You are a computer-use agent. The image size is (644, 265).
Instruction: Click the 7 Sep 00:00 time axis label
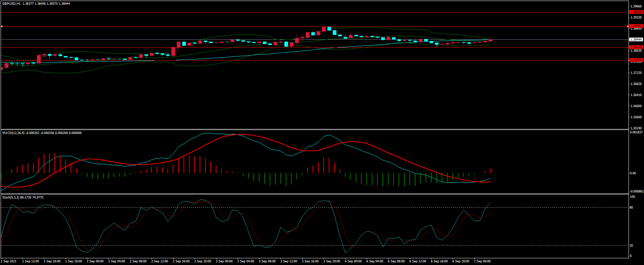click(x=482, y=261)
